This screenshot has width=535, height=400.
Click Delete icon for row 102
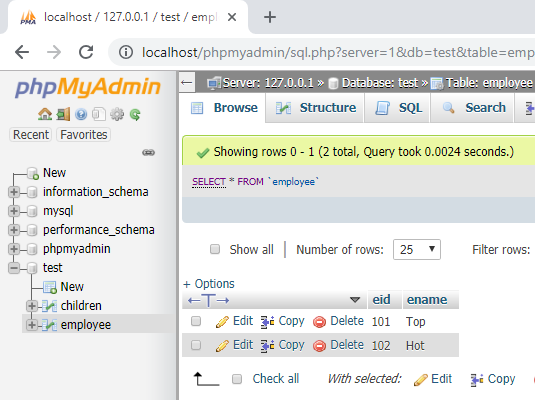click(319, 346)
